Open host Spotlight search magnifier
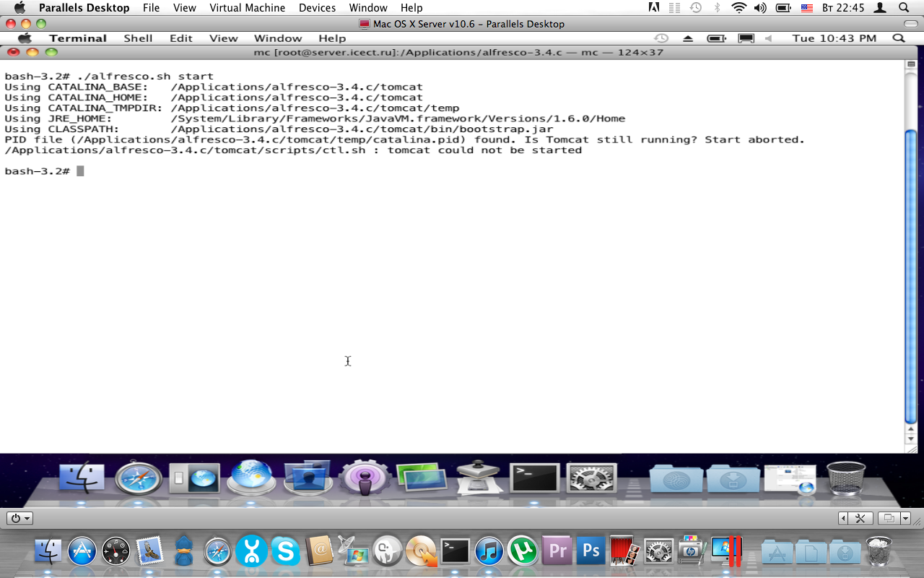 click(904, 8)
